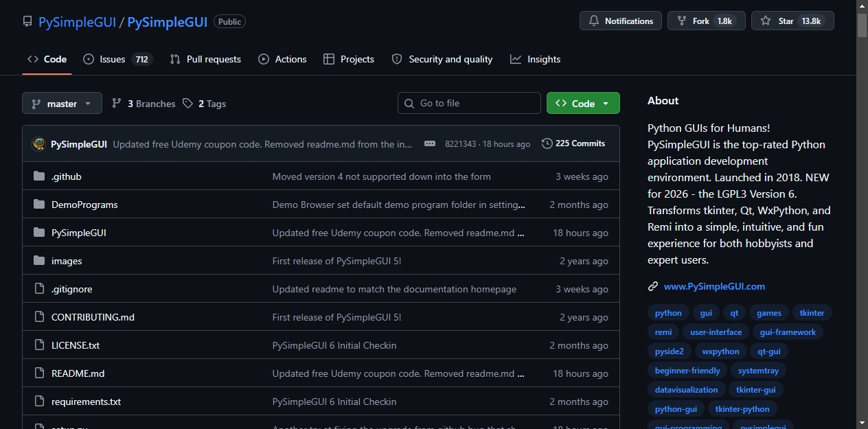The image size is (868, 429).
Task: Select the games topic tag
Action: [x=769, y=313]
